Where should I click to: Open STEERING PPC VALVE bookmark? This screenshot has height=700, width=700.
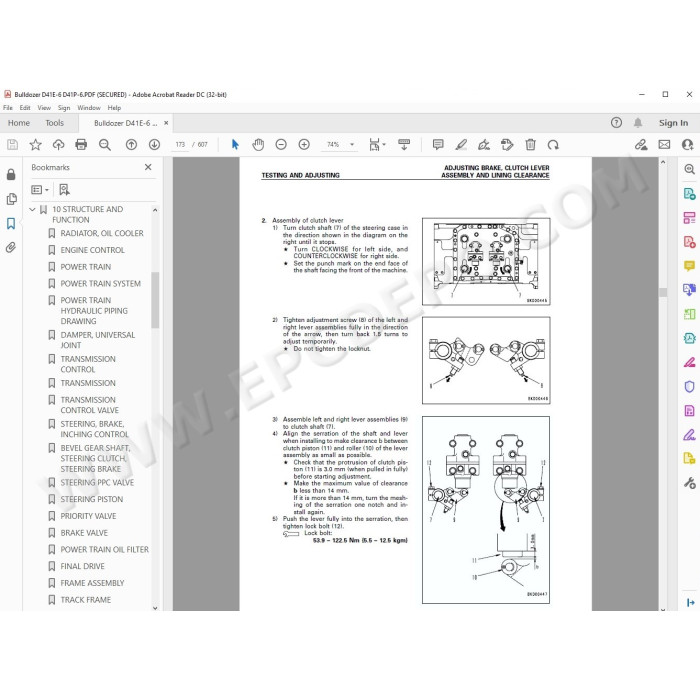point(97,483)
